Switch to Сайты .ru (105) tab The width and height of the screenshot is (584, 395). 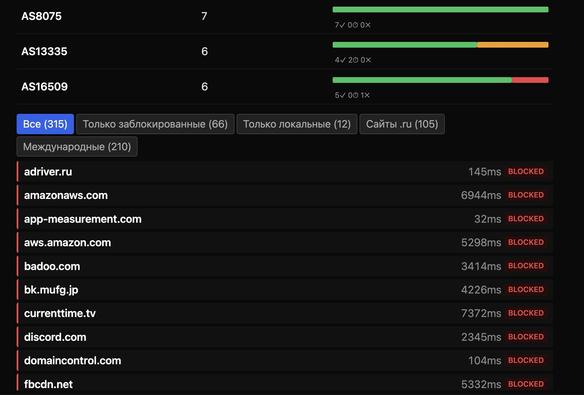[402, 124]
